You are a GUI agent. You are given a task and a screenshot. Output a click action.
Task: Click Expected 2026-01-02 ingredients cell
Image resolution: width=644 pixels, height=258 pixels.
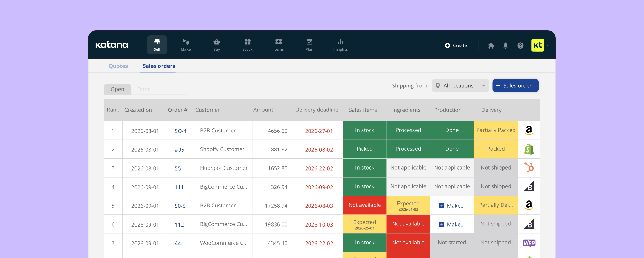[x=408, y=205]
